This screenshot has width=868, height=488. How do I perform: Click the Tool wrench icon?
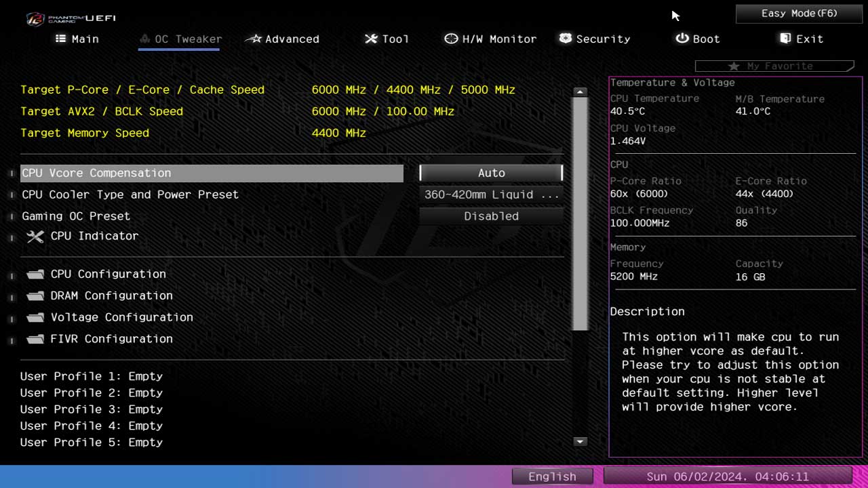[371, 39]
